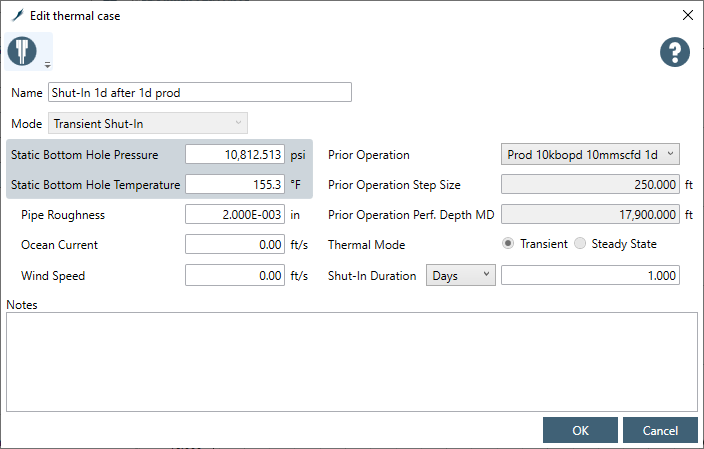Open the Prior Operation dropdown
Viewport: 704px width, 449px height.
[x=589, y=155]
